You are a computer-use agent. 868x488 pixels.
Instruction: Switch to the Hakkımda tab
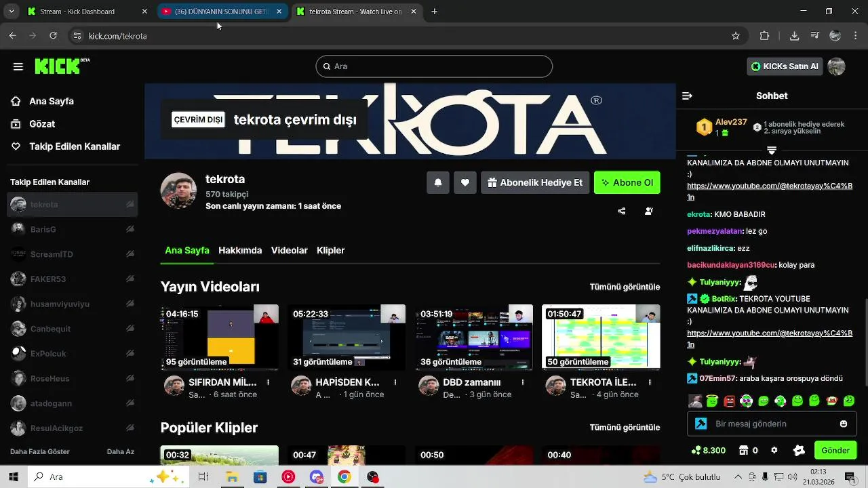[240, 250]
